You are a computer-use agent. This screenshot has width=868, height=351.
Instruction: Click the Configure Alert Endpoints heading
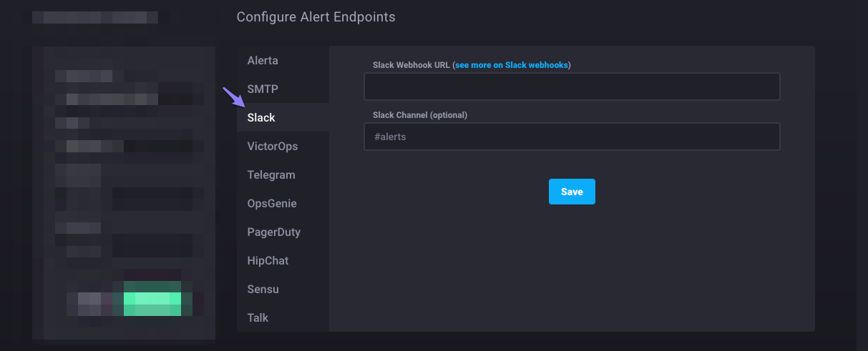[x=316, y=16]
